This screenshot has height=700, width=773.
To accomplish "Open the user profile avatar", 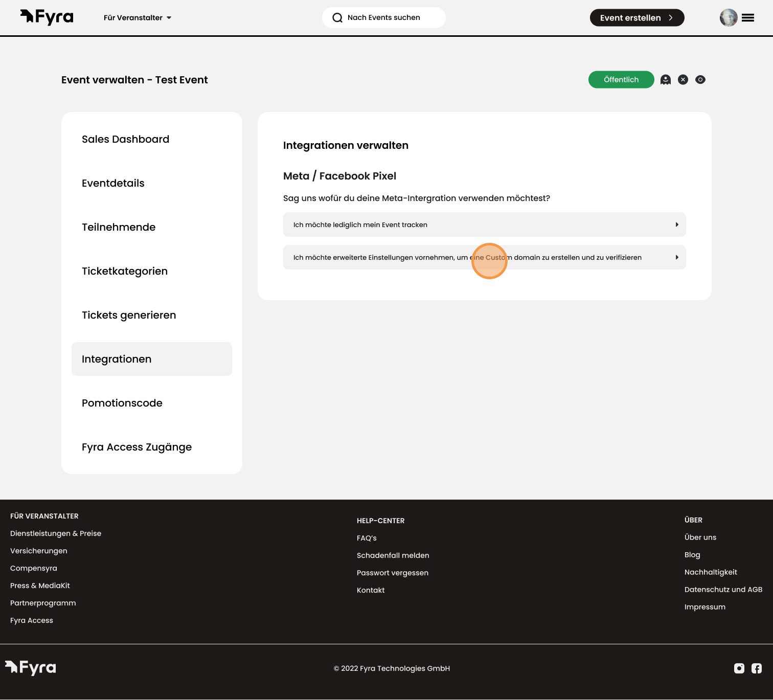I will (x=729, y=17).
